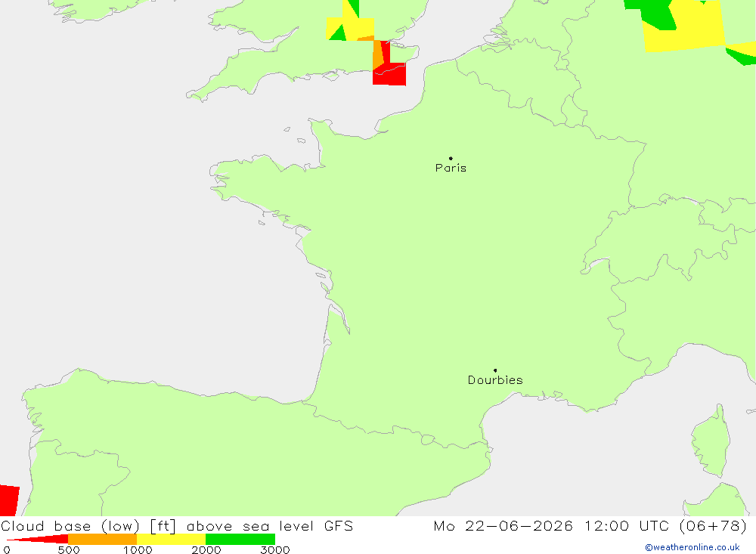Click the legend value '500'

69,550
